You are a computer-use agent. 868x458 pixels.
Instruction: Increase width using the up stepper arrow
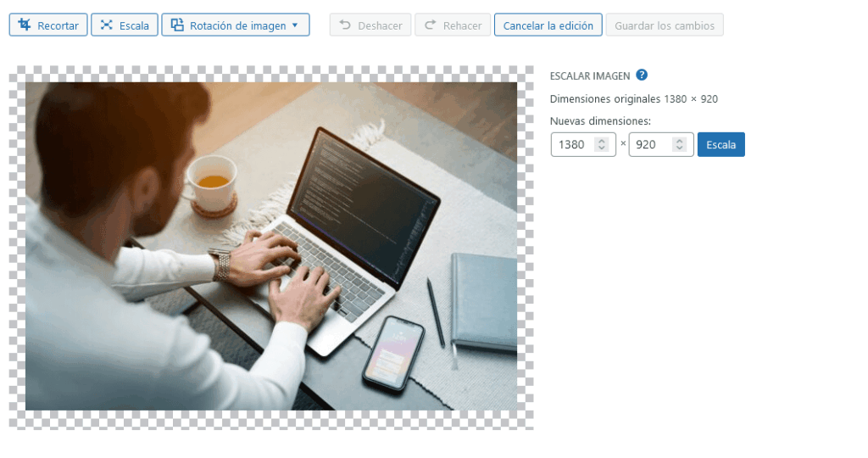pos(602,141)
